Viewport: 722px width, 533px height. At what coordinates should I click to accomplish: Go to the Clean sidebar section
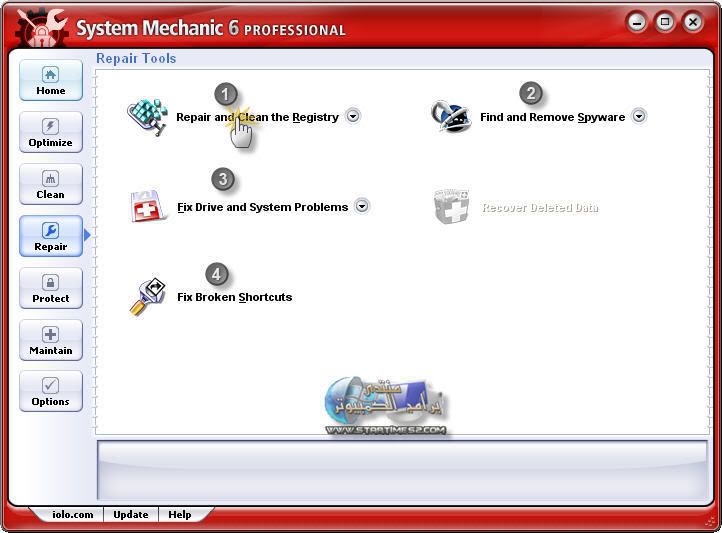[51, 184]
